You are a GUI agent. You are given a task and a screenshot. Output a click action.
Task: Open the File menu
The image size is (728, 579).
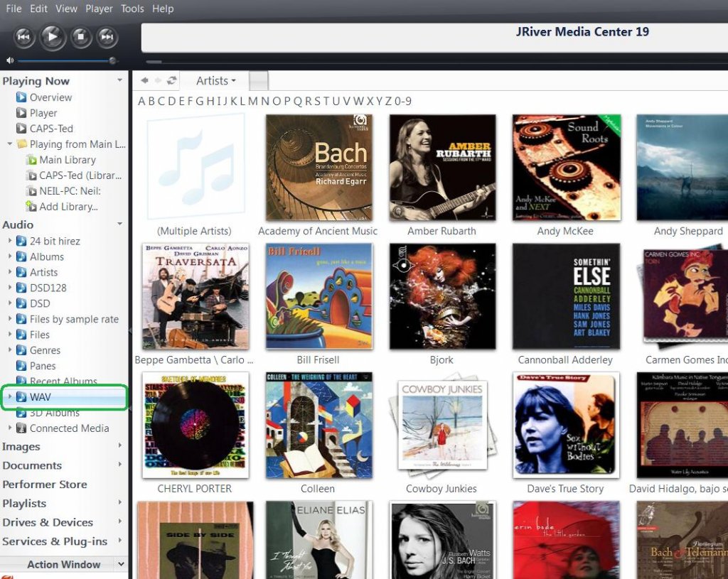pos(14,9)
